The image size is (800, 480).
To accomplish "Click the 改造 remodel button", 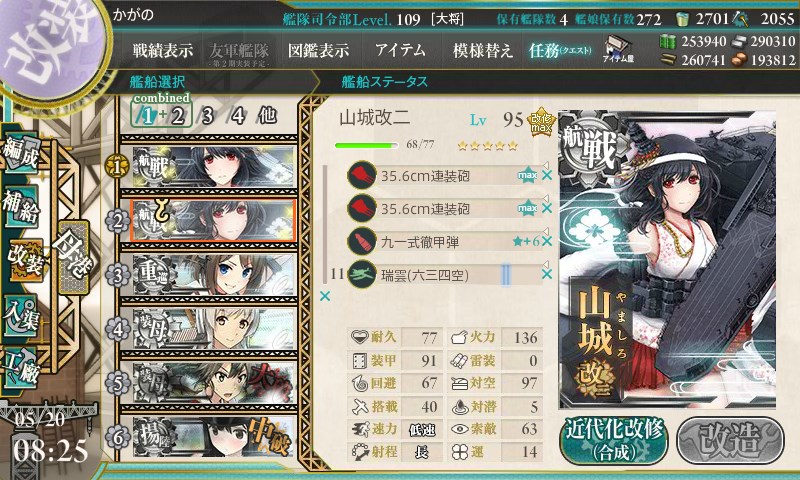I will click(x=730, y=440).
